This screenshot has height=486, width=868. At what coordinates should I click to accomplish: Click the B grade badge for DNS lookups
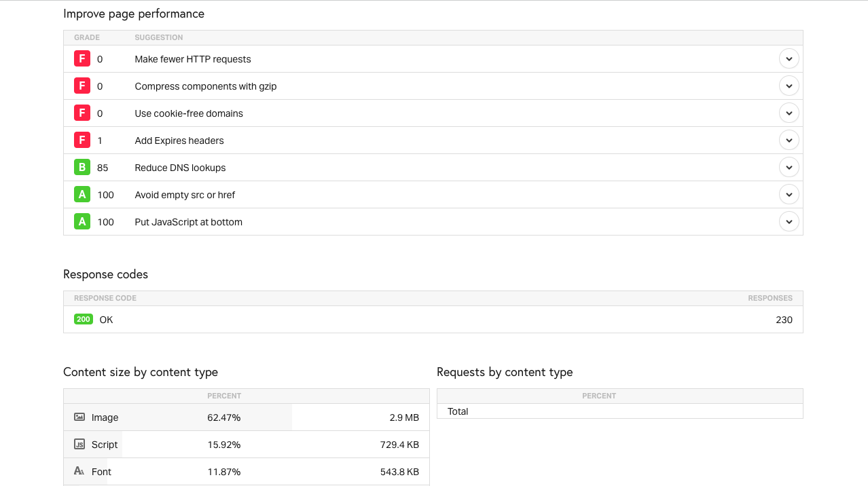82,168
